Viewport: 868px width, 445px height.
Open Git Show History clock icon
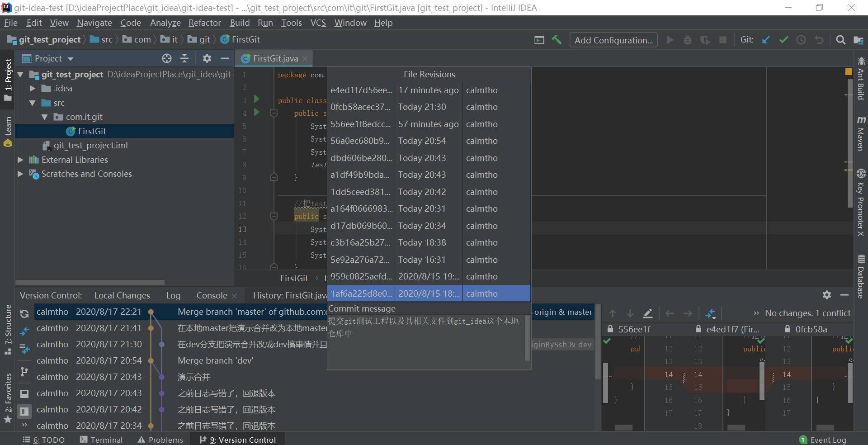pyautogui.click(x=801, y=40)
